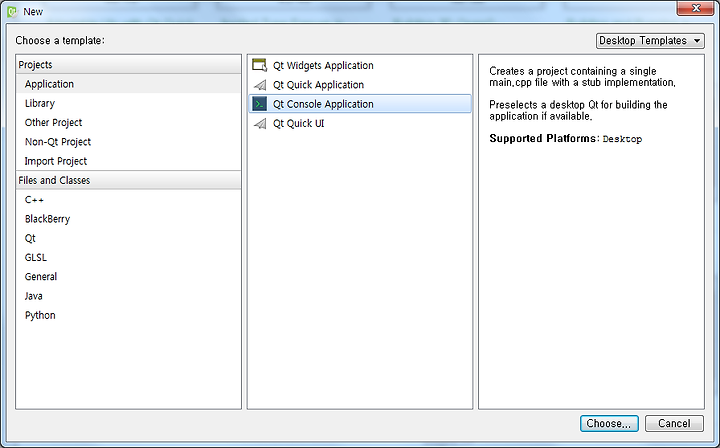This screenshot has height=448, width=720.
Task: Click the Qt Quick UI paper-plane icon
Action: point(260,123)
